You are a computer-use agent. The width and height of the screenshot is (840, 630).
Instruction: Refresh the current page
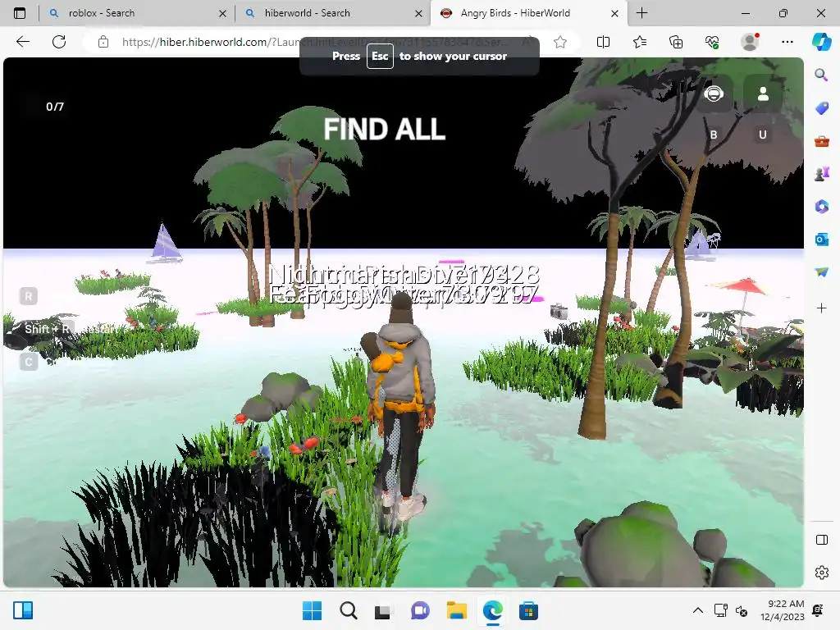coord(59,42)
